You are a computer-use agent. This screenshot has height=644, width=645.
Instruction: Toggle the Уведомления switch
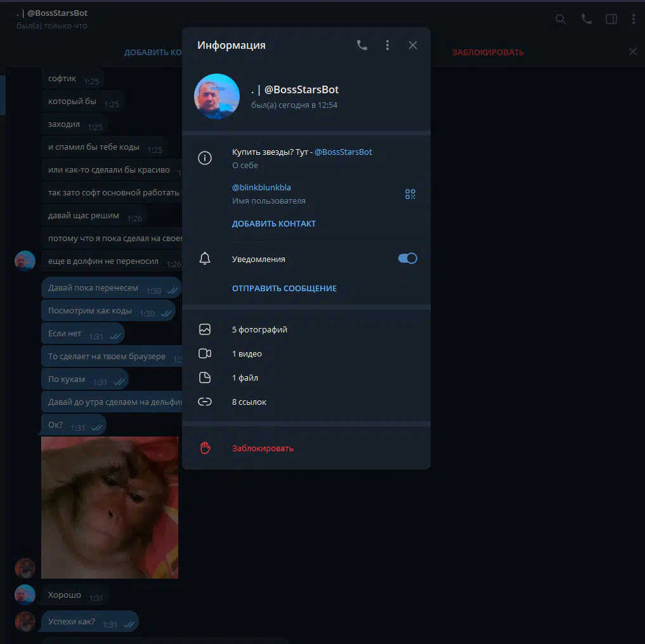[408, 258]
